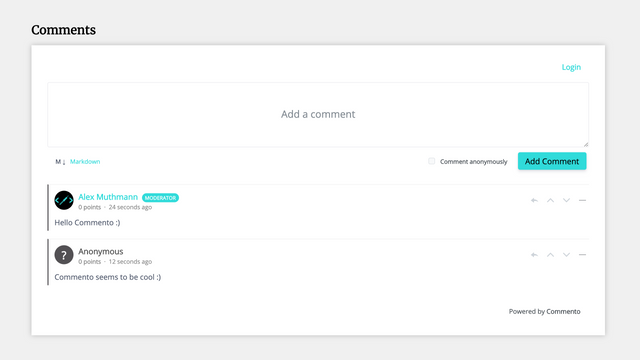Click the '24 seconds ago' timestamp
Image resolution: width=640 pixels, height=360 pixels.
coord(130,207)
